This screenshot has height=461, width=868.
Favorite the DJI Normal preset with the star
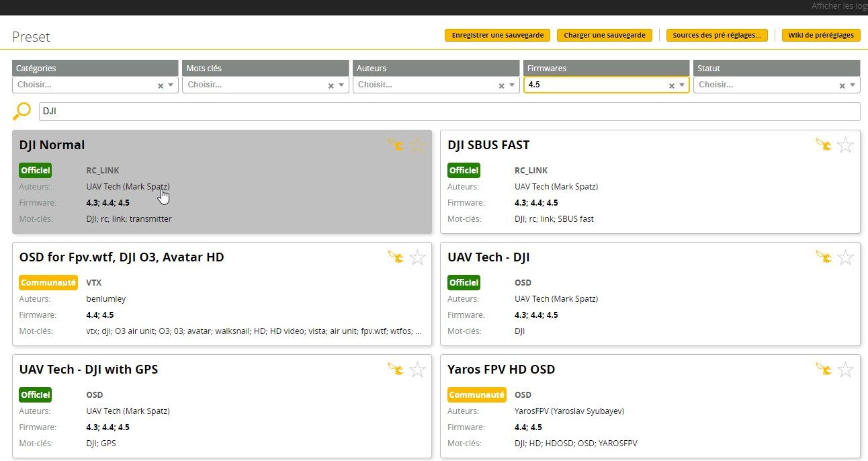[418, 145]
